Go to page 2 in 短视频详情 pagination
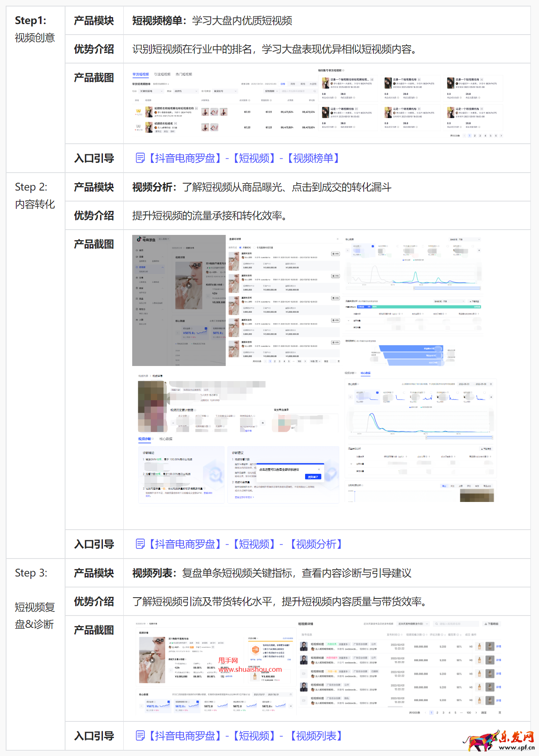The width and height of the screenshot is (539, 756). [437, 712]
